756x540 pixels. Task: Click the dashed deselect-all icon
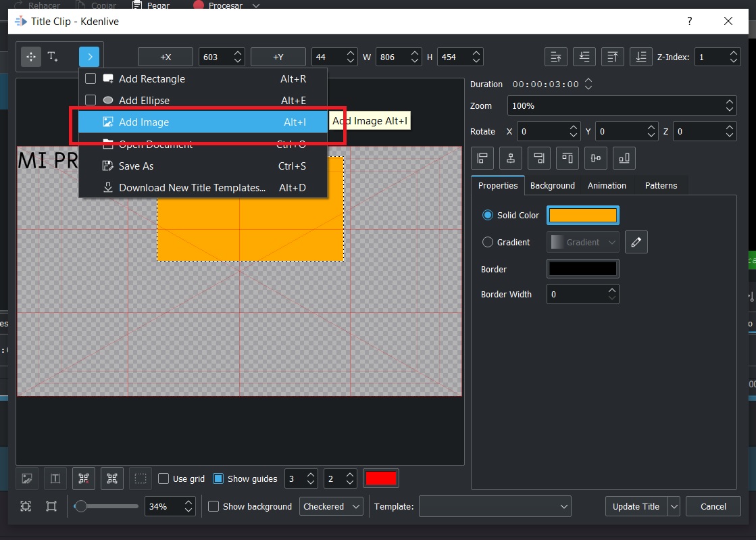tap(141, 478)
